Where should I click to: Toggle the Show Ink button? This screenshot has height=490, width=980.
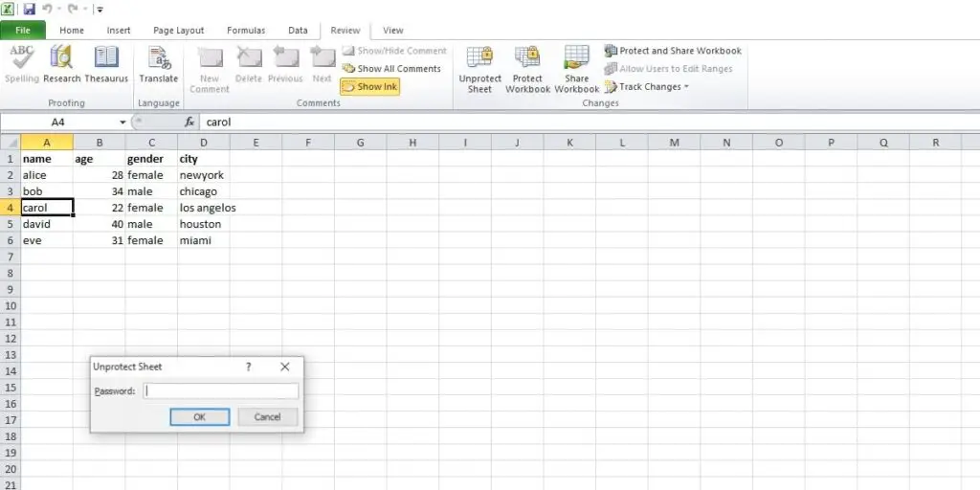pos(370,87)
